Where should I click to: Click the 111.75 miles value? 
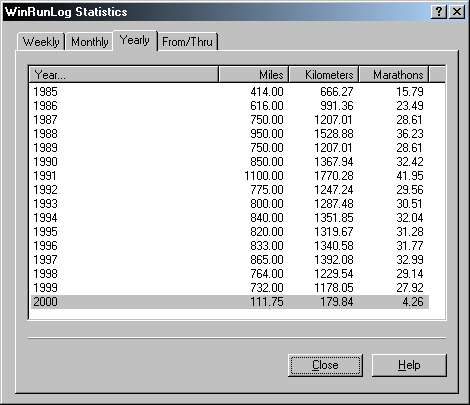[x=267, y=302]
